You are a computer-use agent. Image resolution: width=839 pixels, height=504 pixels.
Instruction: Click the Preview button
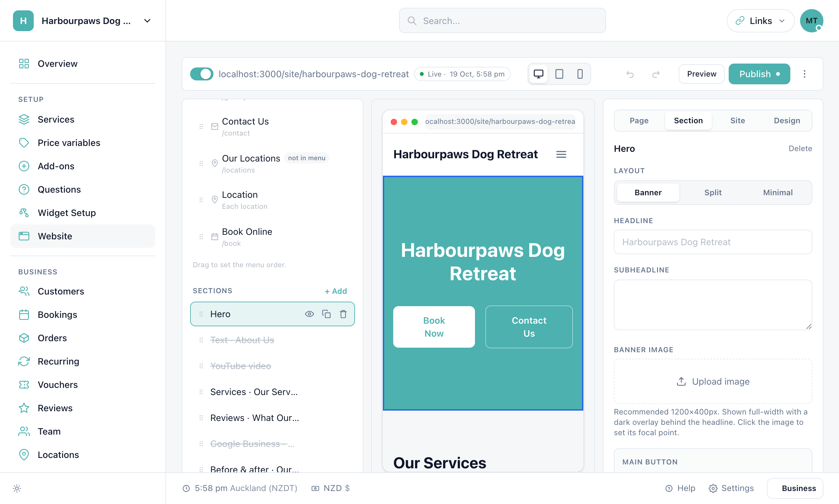[x=701, y=74]
